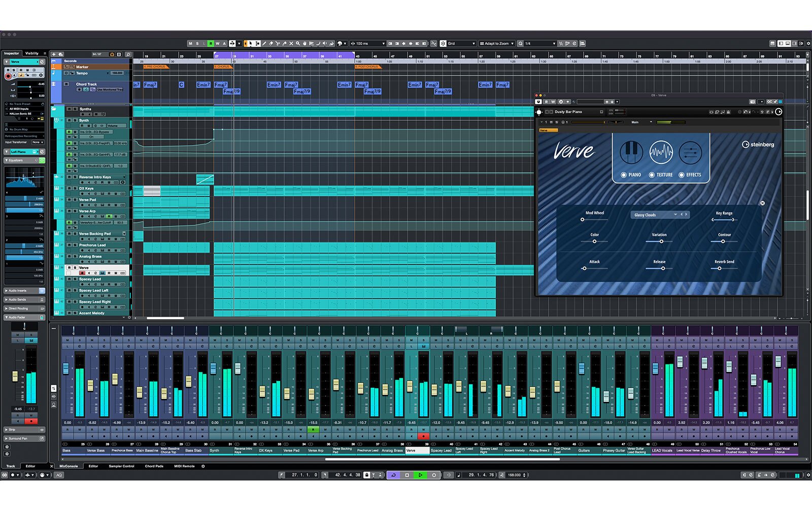Screen dimensions: 812x511
Task: Click the HALion Sonic SE output routing field
Action: pyautogui.click(x=24, y=114)
